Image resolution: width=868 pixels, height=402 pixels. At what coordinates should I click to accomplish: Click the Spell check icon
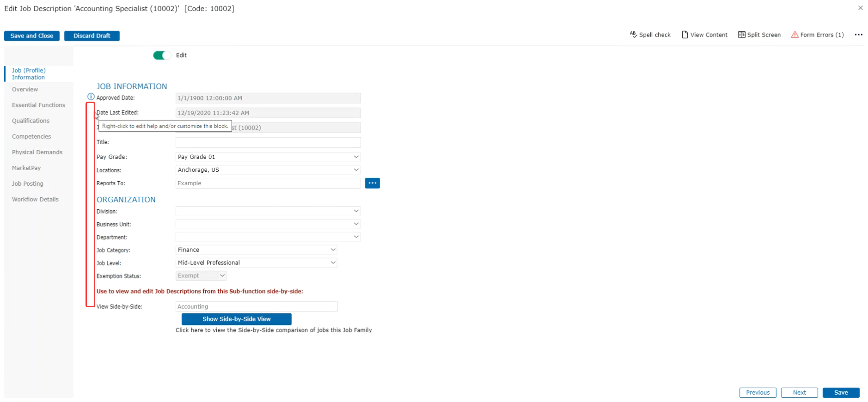[x=633, y=35]
